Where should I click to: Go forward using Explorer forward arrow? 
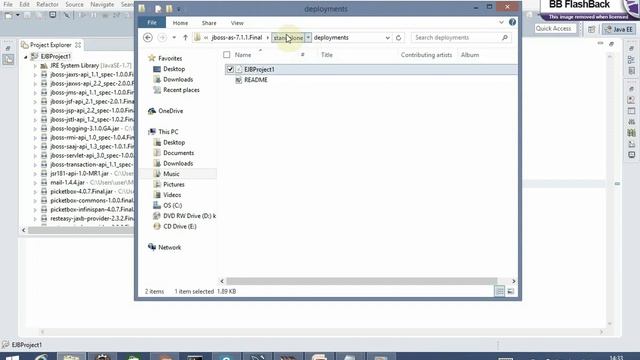tap(162, 38)
